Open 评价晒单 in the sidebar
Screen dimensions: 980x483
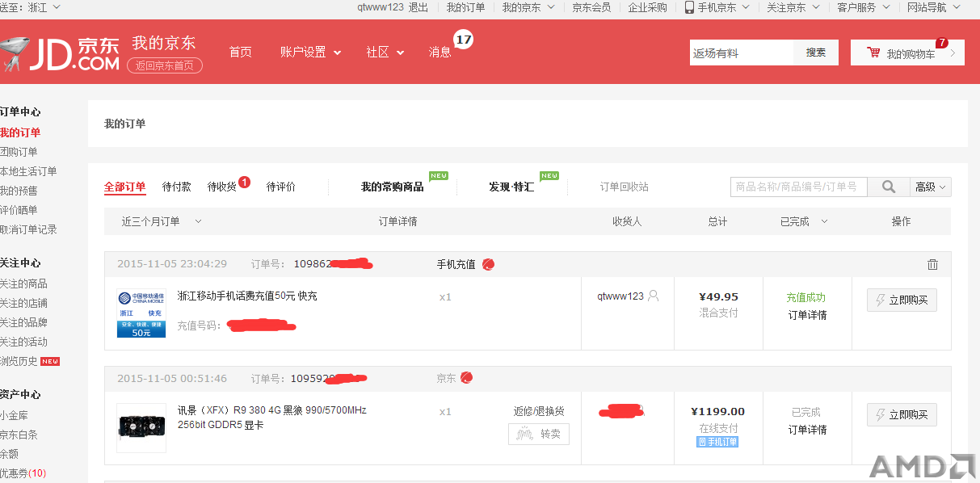pos(19,210)
